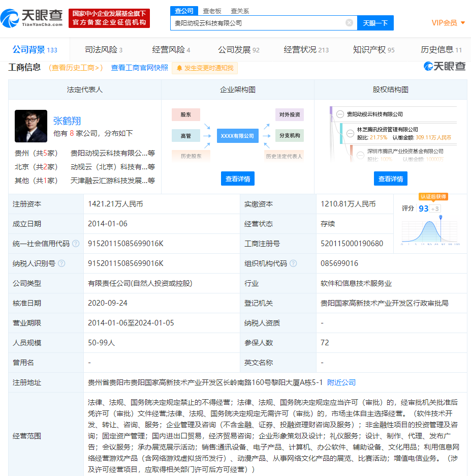This screenshot has width=471, height=476.
Task: Click help icon next to 组织机构代码
Action: [x=293, y=263]
